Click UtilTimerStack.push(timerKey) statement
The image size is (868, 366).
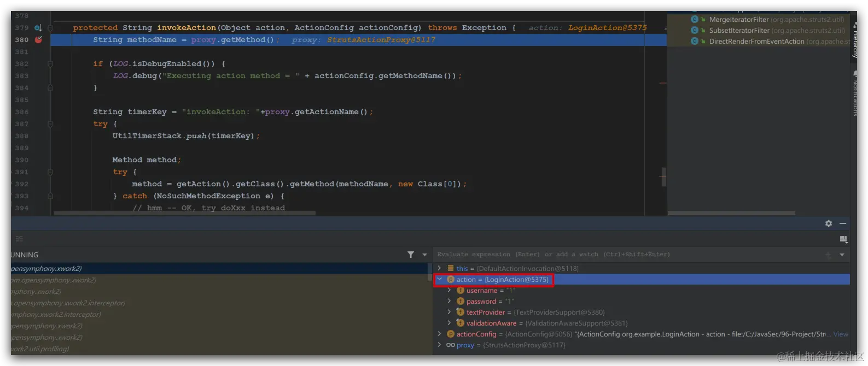click(186, 136)
